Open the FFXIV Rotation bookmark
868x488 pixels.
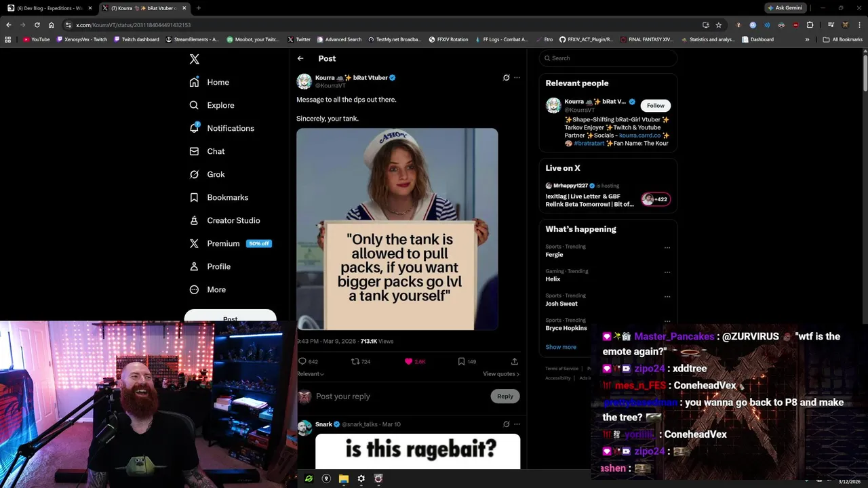[x=448, y=39]
